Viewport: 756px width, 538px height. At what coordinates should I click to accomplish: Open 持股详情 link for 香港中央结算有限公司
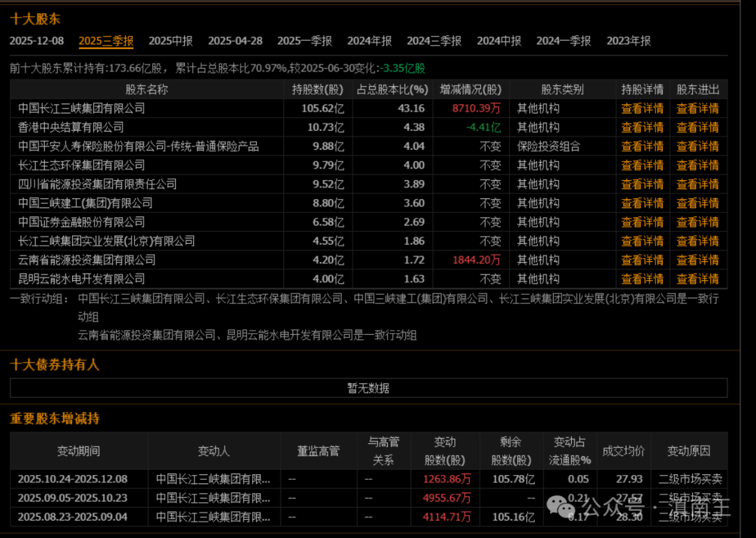click(642, 127)
